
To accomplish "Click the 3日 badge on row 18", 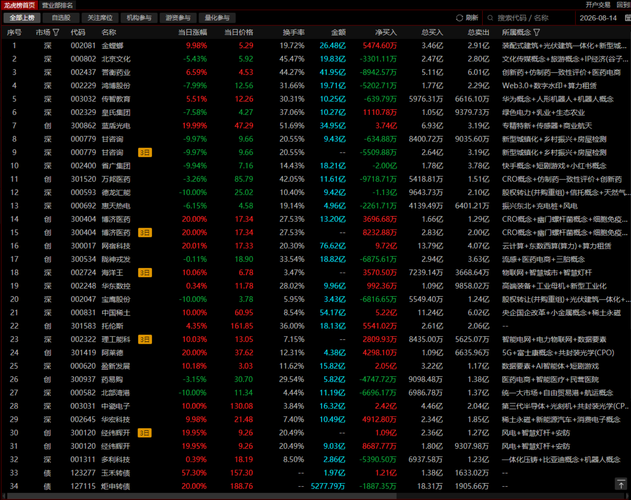I will tap(145, 273).
